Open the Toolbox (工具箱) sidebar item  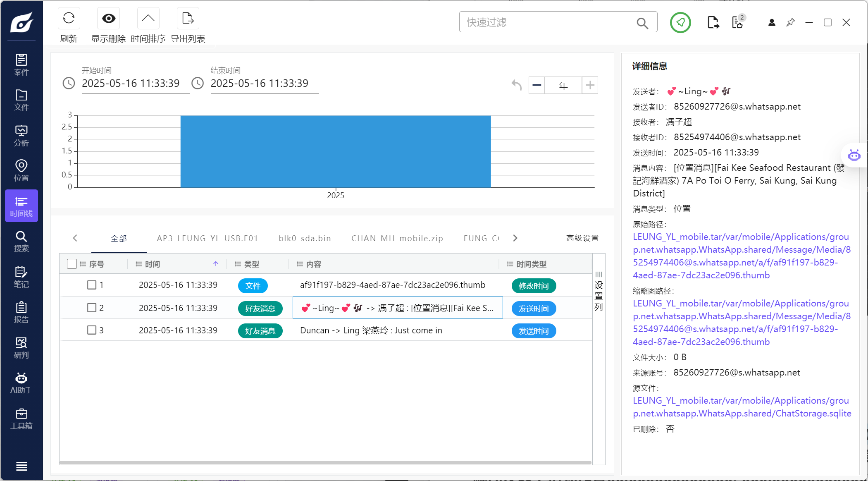tap(21, 419)
